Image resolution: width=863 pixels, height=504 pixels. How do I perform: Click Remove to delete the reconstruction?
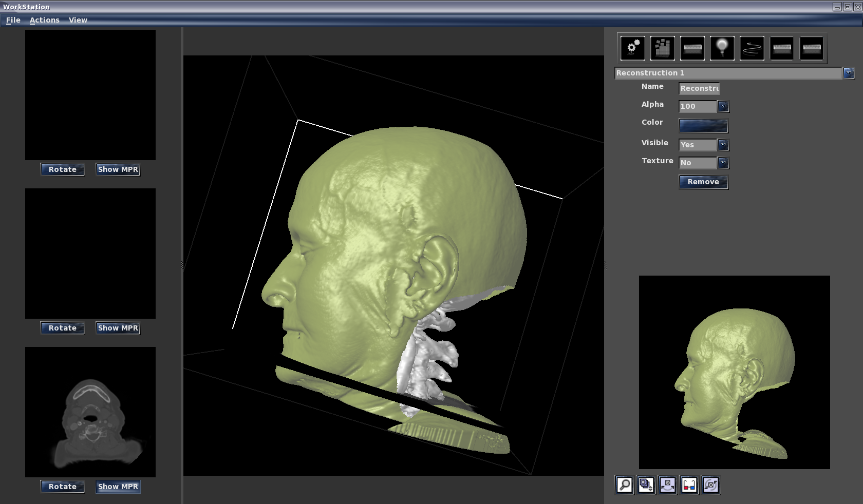pos(703,182)
